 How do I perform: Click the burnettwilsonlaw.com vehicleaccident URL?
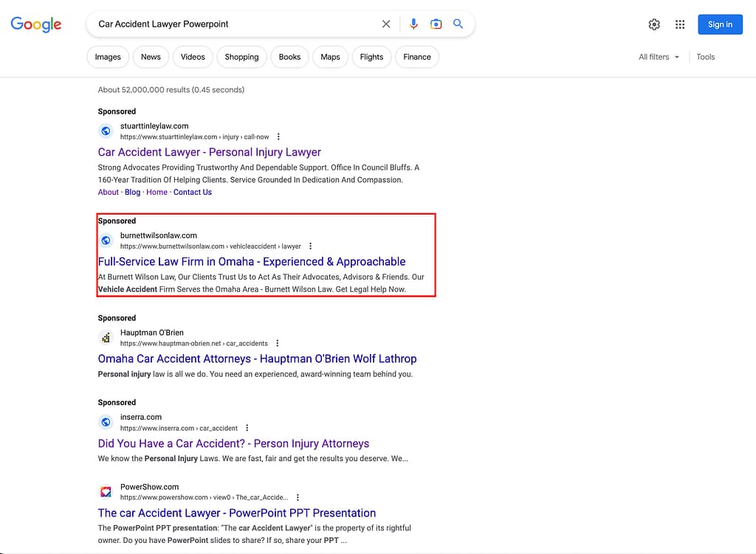210,246
